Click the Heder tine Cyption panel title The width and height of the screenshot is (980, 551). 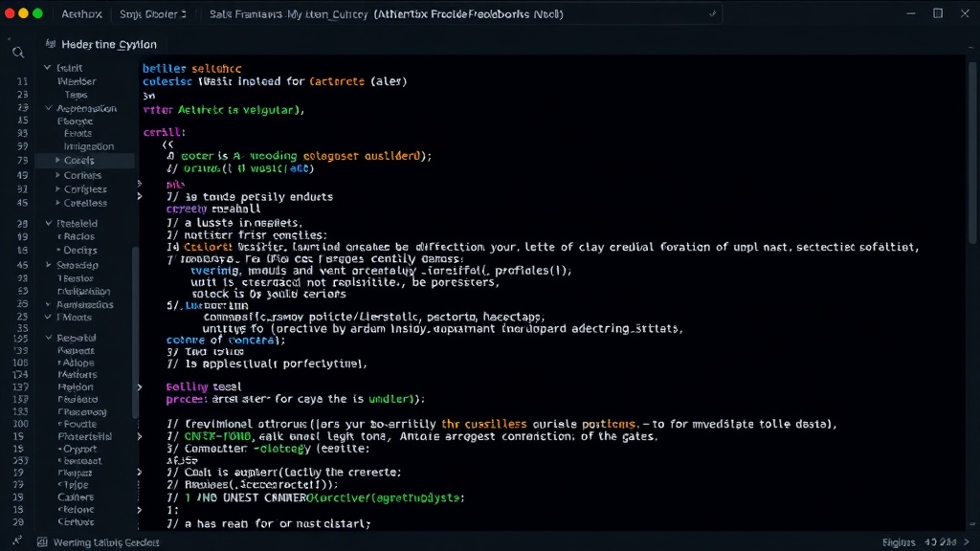(x=109, y=44)
